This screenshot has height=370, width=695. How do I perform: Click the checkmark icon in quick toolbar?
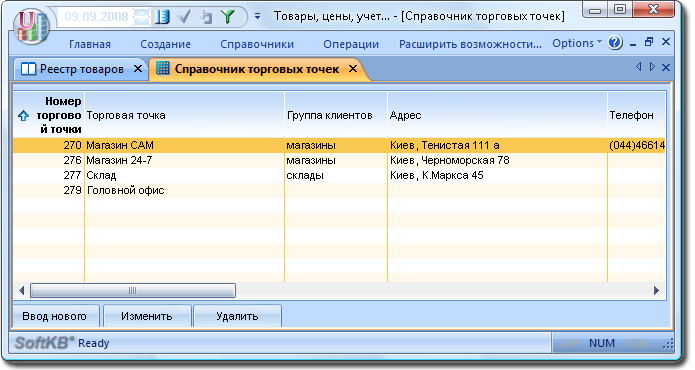tap(184, 17)
